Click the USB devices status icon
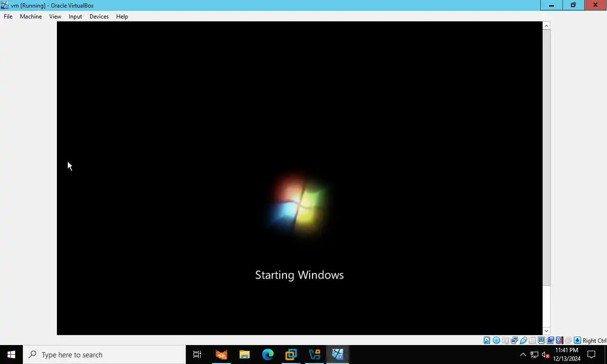 coord(524,340)
